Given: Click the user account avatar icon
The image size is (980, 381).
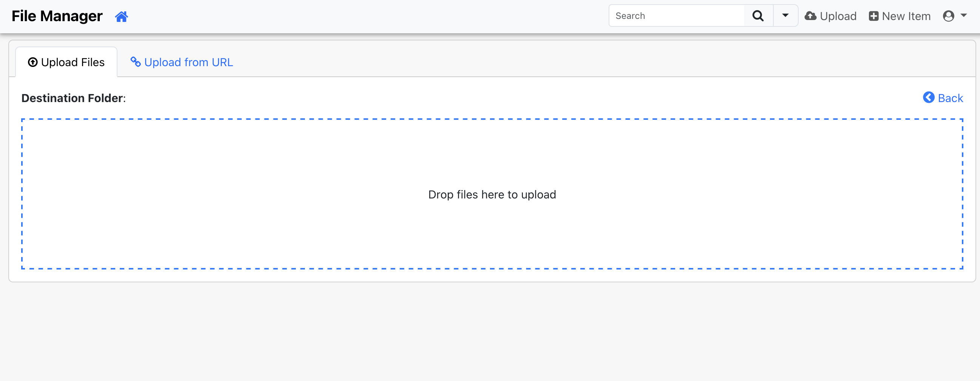Looking at the screenshot, I should pyautogui.click(x=948, y=16).
